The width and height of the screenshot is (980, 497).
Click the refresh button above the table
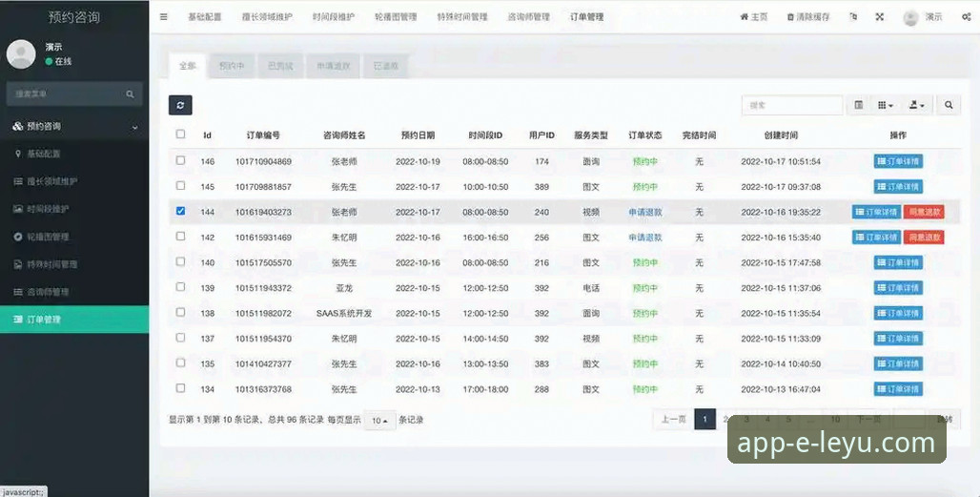(180, 105)
